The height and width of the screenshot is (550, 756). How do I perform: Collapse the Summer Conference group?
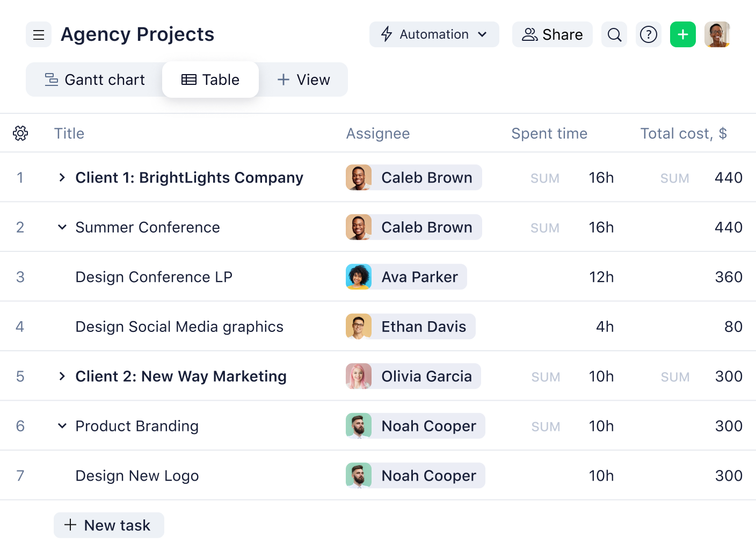pos(61,227)
